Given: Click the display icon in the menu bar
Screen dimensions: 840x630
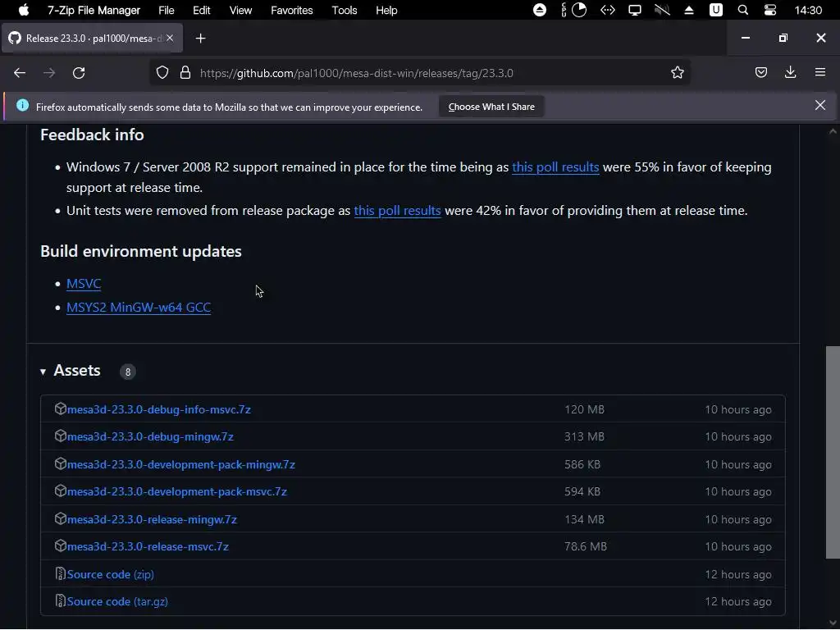Looking at the screenshot, I should pyautogui.click(x=635, y=10).
